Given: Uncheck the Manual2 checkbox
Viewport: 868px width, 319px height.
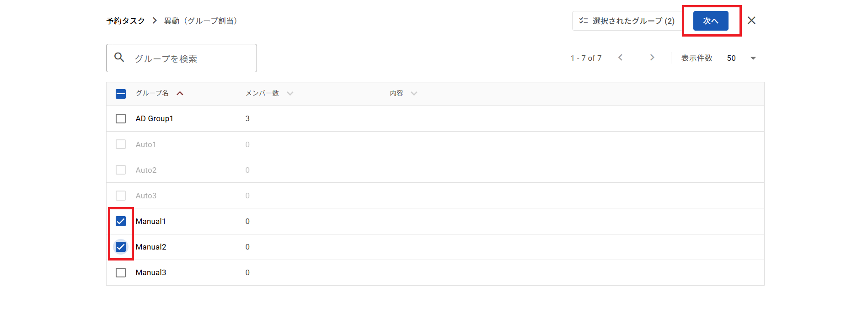Looking at the screenshot, I should coord(121,247).
